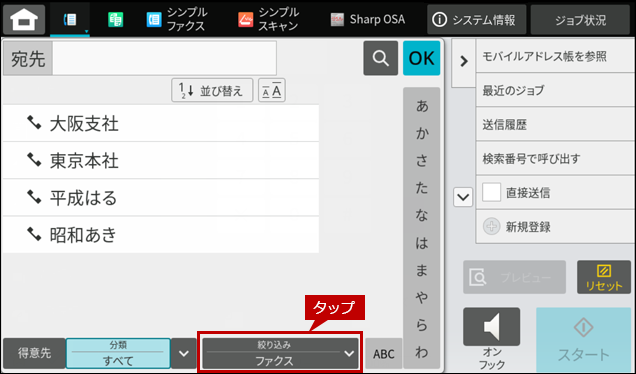This screenshot has height=374, width=636.
Task: Collapse the action panel with the right chevron
Action: pyautogui.click(x=464, y=61)
